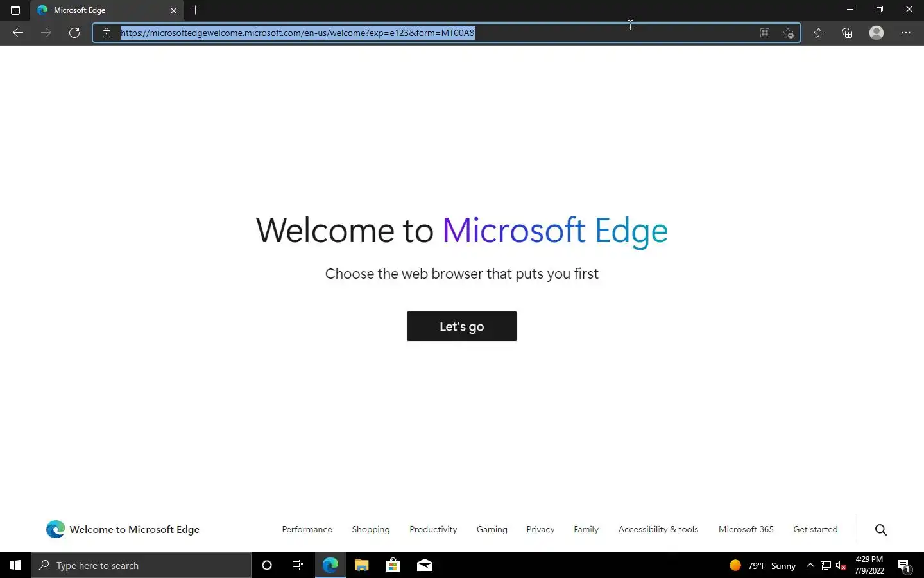Image resolution: width=924 pixels, height=578 pixels.
Task: Restore down the Edge window
Action: pyautogui.click(x=880, y=10)
